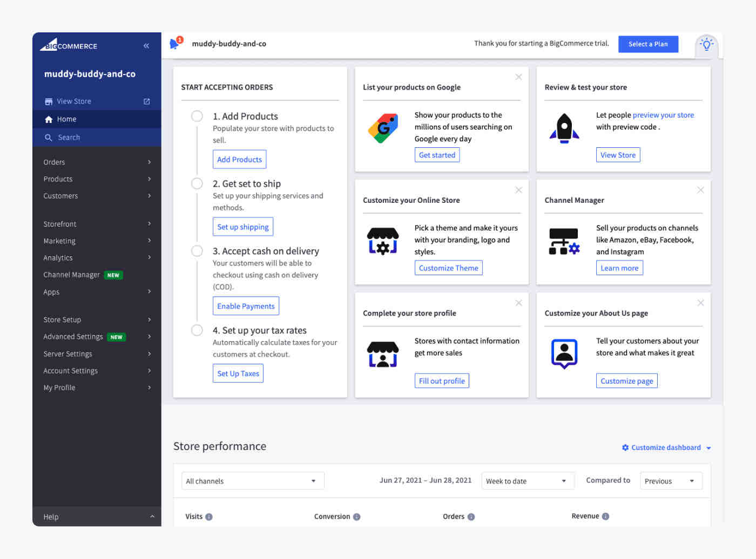Click the gear icon beside Customize dashboard

click(x=625, y=448)
